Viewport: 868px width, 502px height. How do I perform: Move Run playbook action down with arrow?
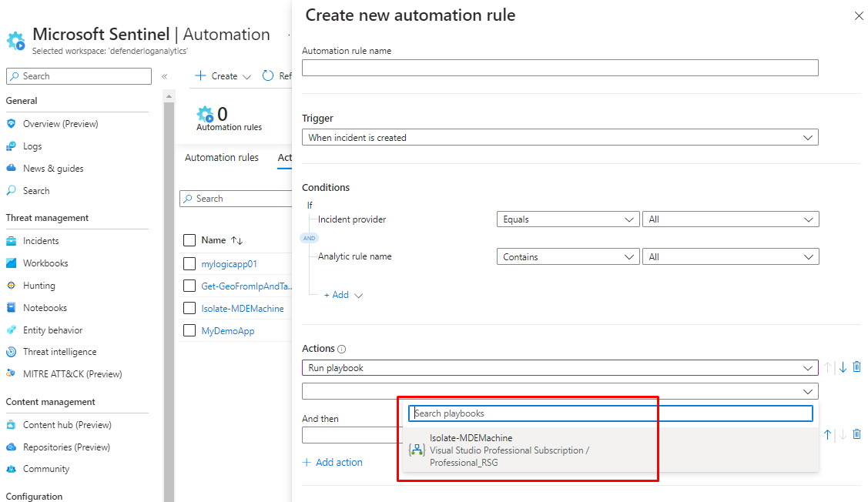coord(843,367)
